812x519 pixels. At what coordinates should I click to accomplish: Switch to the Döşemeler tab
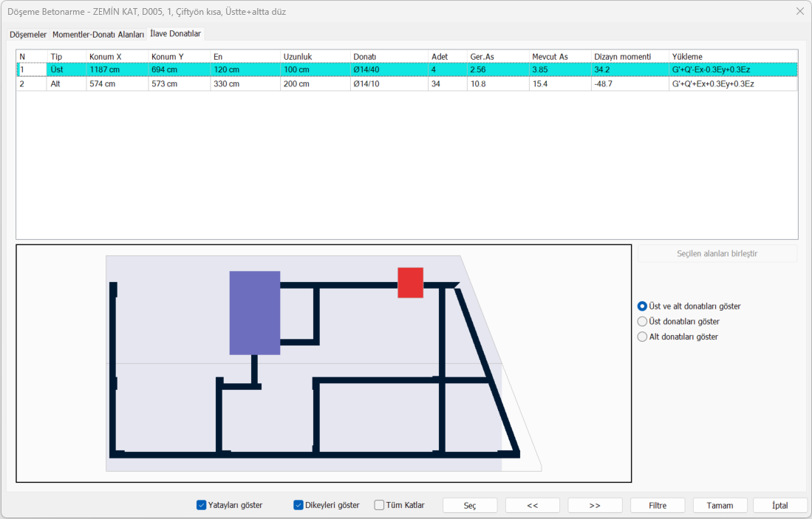point(28,35)
